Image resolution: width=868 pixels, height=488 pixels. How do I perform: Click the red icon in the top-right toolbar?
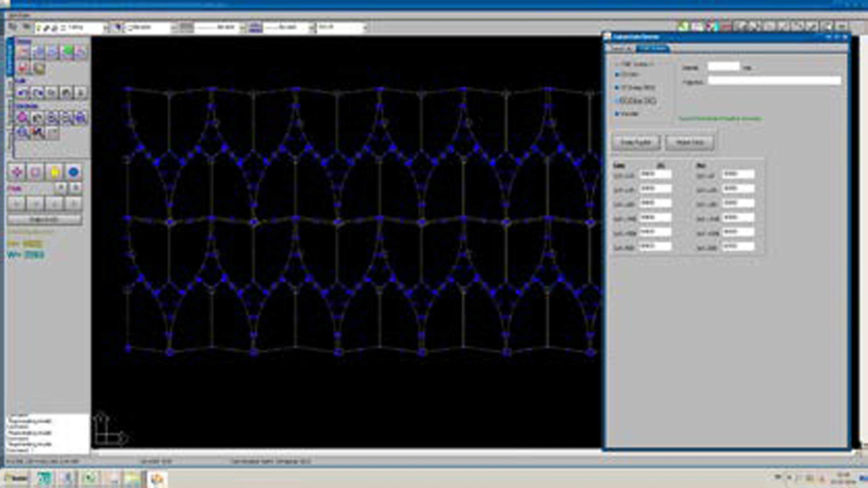click(x=727, y=26)
